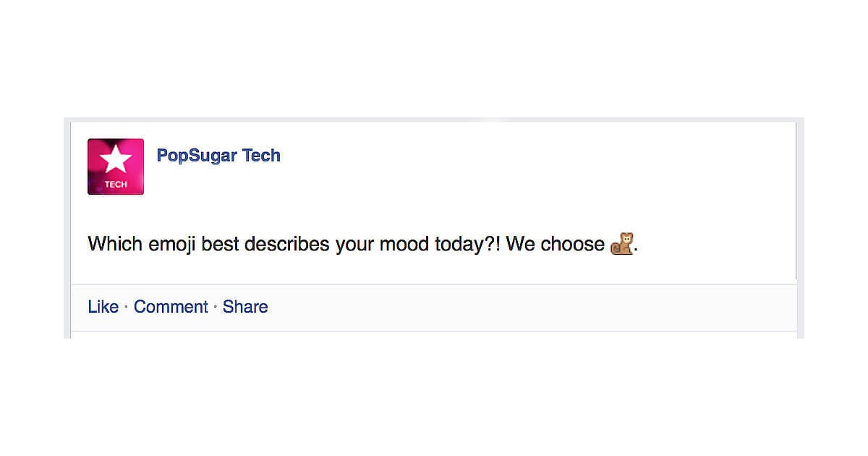868x456 pixels.
Task: Click the bolded PopSugar Tech name
Action: pyautogui.click(x=218, y=155)
